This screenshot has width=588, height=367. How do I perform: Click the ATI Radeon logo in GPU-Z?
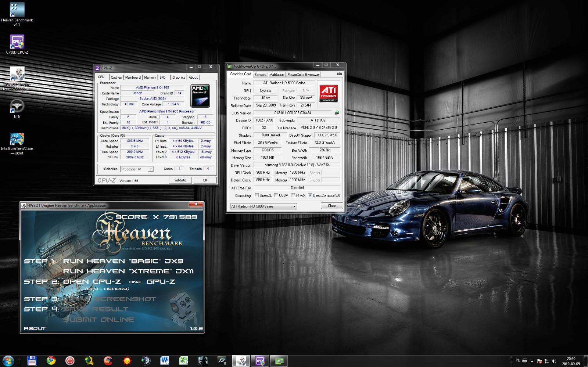click(329, 94)
